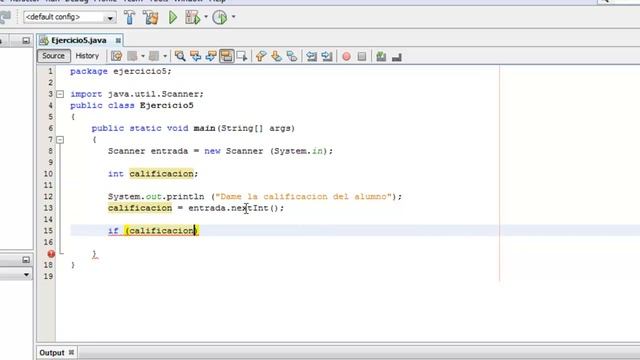Switch to the Source view

[x=53, y=56]
